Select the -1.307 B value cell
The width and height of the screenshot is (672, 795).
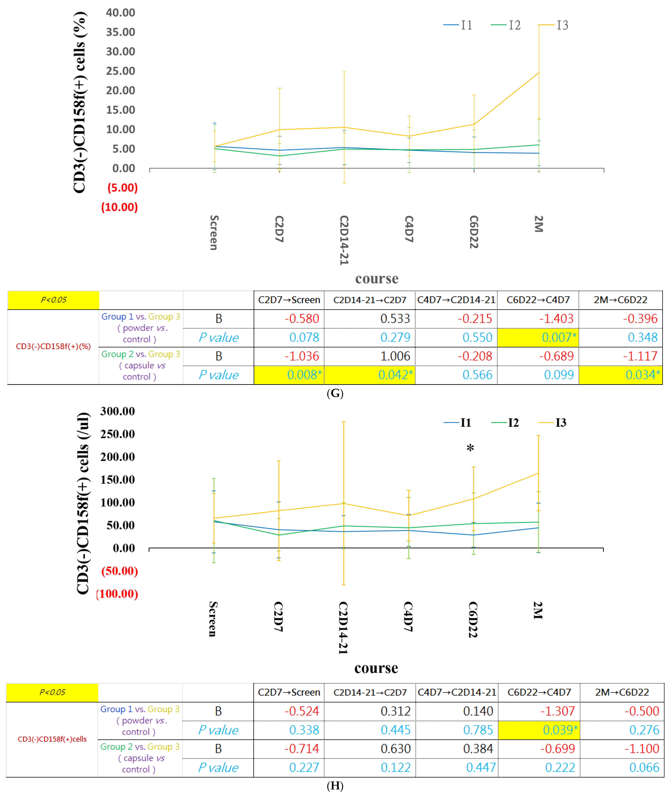539,711
